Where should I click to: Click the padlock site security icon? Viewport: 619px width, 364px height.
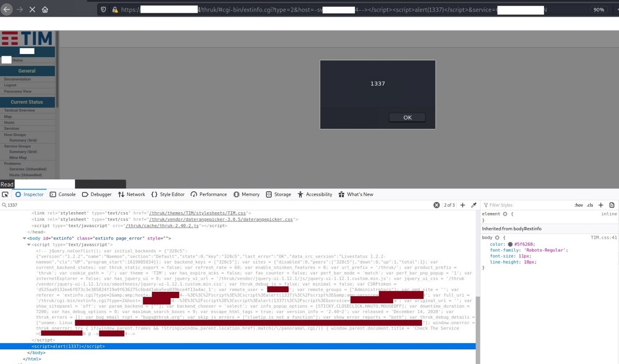[115, 9]
